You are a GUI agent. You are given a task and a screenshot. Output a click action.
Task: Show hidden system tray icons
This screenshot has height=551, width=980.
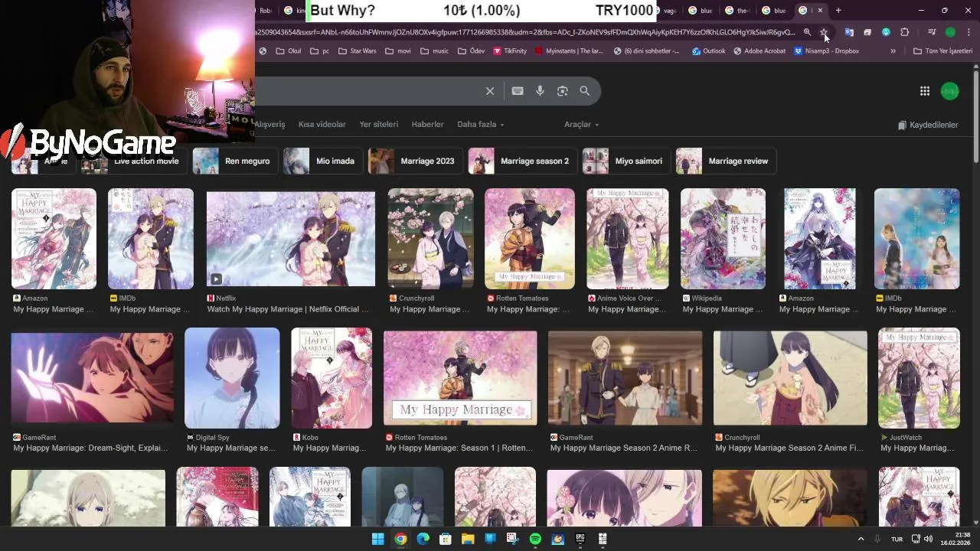(861, 539)
